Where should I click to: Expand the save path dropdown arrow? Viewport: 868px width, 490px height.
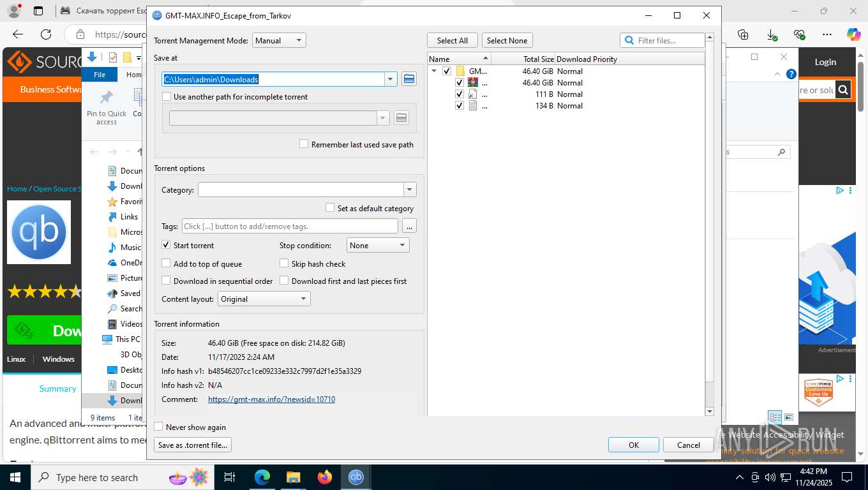click(x=390, y=79)
